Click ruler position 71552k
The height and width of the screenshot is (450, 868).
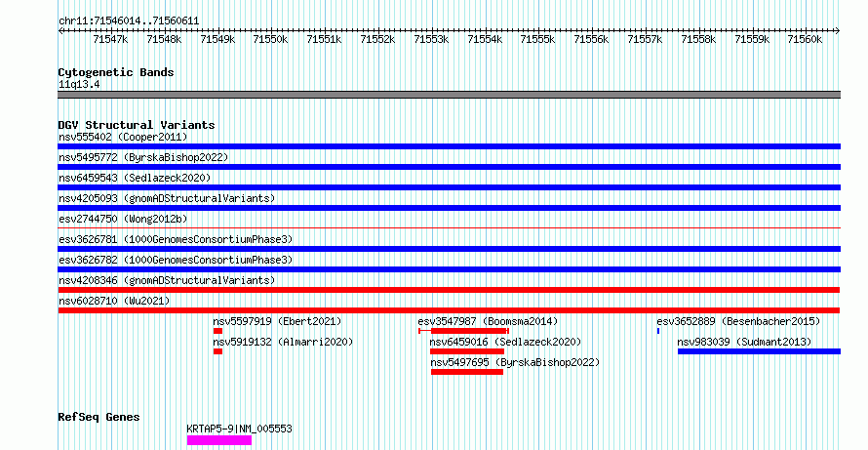point(378,39)
